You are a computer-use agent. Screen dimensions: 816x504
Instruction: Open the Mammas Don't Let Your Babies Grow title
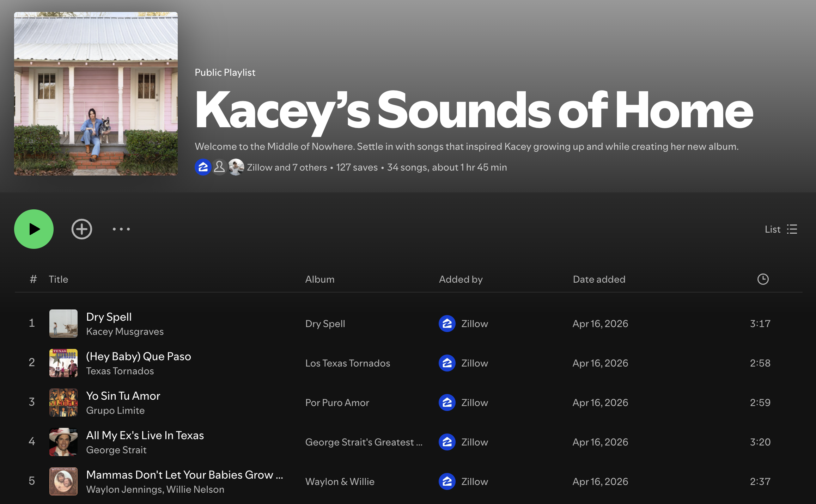(185, 475)
